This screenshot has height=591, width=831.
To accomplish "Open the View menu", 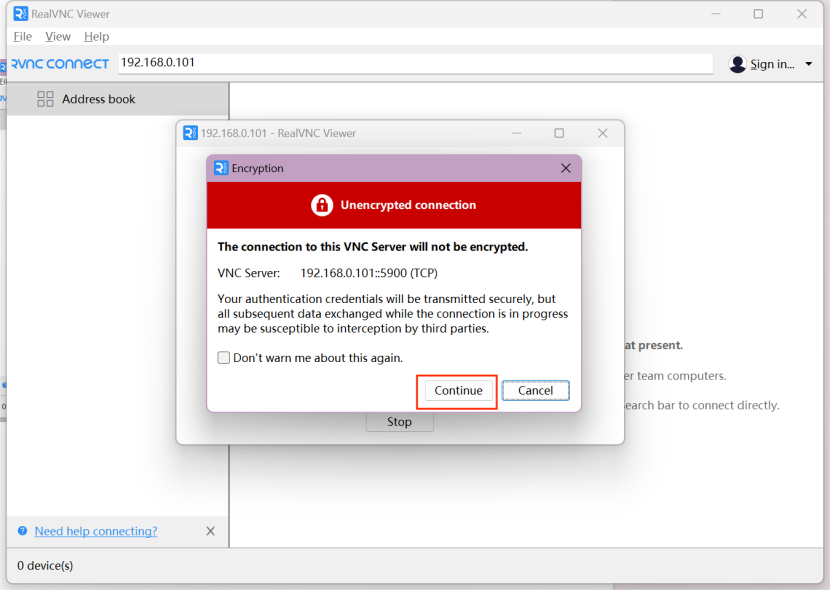I will tap(58, 37).
